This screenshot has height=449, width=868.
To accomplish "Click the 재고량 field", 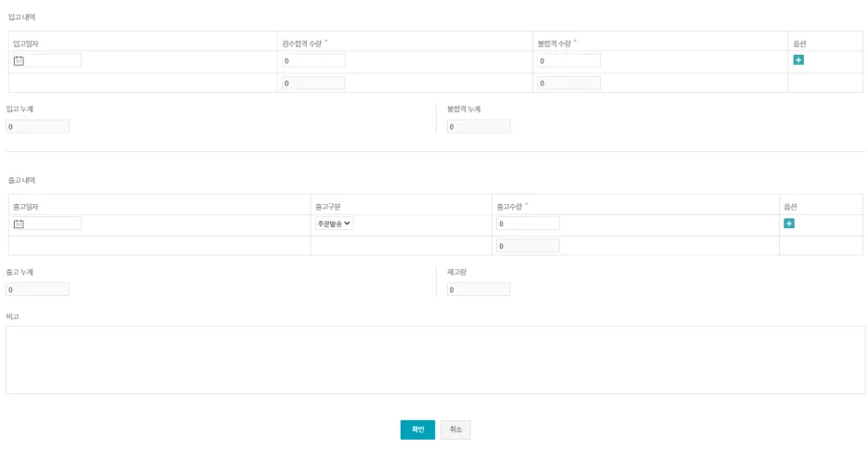I will pos(479,289).
